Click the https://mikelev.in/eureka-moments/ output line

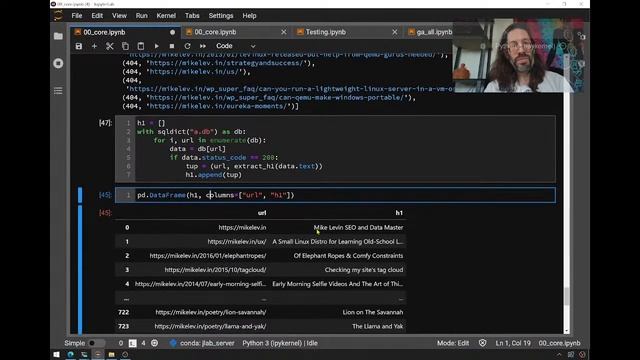(x=210, y=106)
